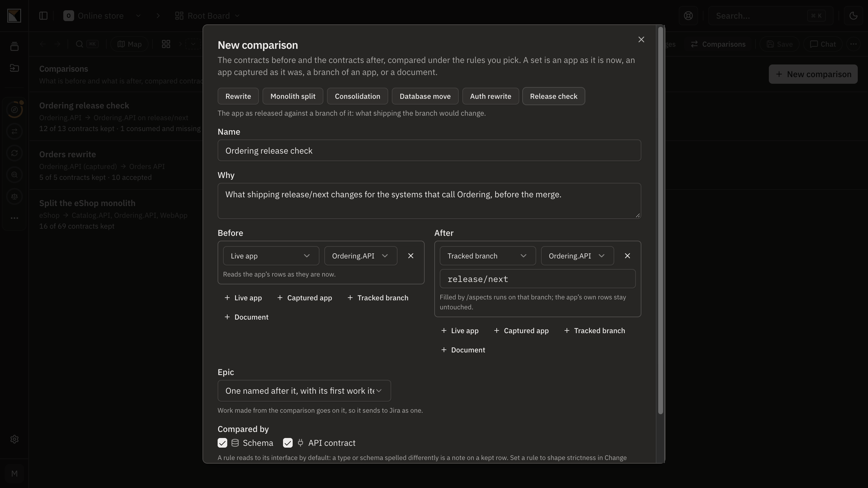Open the Live app type dropdown under Before
This screenshot has width=868, height=488.
pyautogui.click(x=271, y=256)
